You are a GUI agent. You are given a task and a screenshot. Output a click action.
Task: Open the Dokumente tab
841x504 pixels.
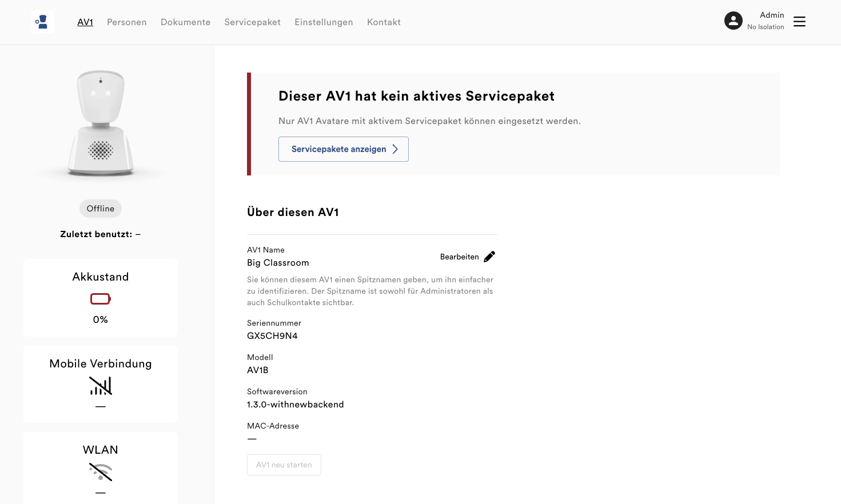coord(186,22)
